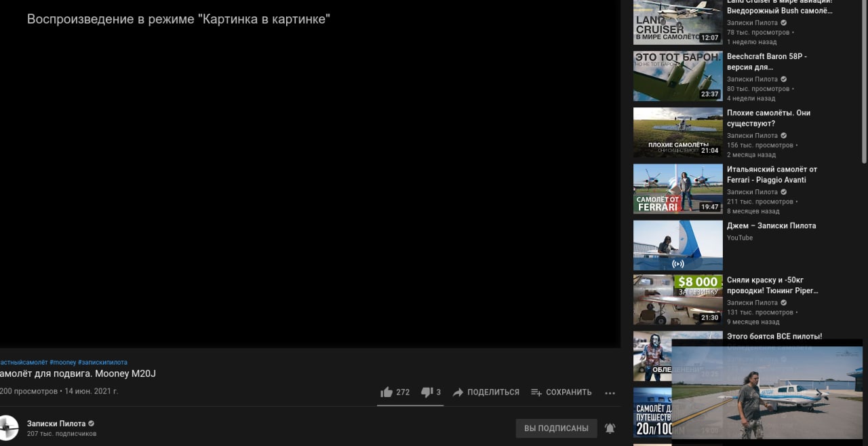
Task: Click the Mooney M20J video title text
Action: tap(78, 373)
